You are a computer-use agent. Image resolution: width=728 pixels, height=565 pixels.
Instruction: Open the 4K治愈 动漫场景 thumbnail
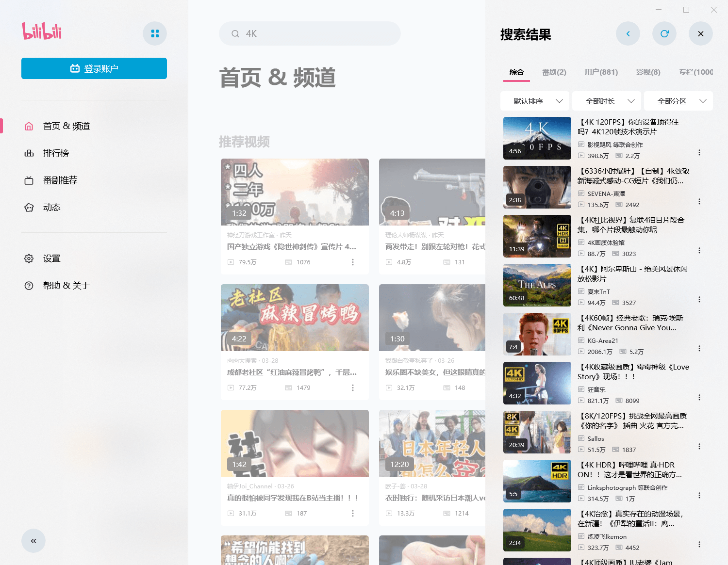point(537,530)
